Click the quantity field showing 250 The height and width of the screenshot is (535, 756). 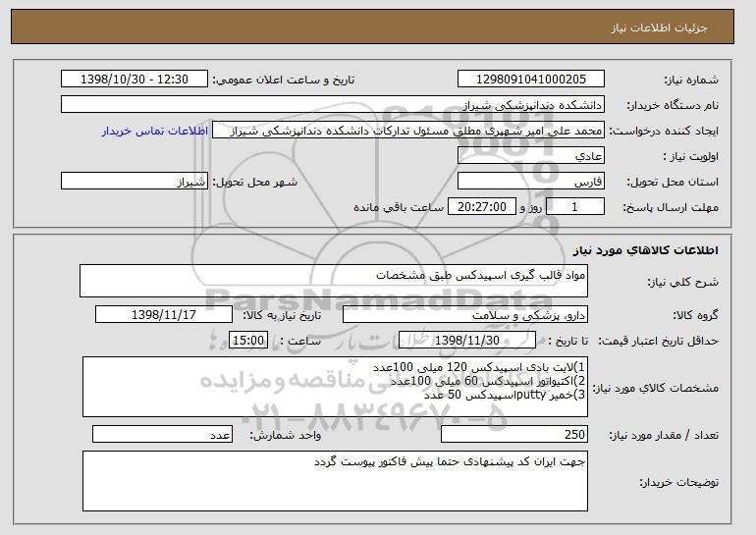click(514, 434)
